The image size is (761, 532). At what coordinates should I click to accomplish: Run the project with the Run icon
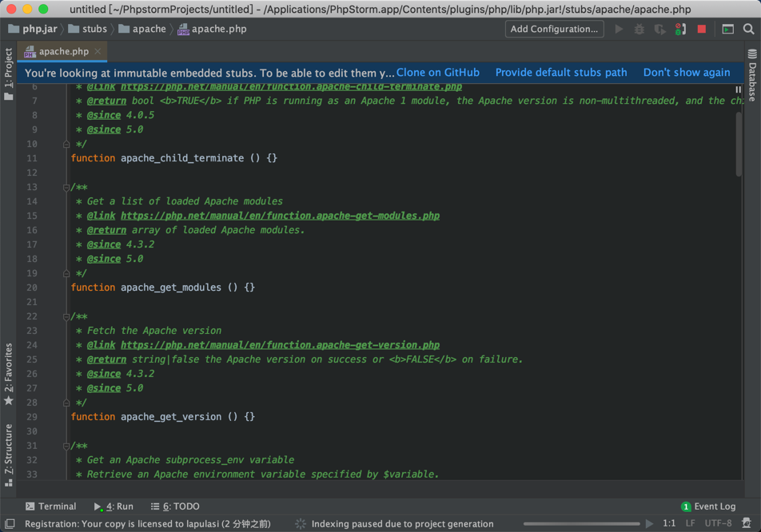click(619, 29)
